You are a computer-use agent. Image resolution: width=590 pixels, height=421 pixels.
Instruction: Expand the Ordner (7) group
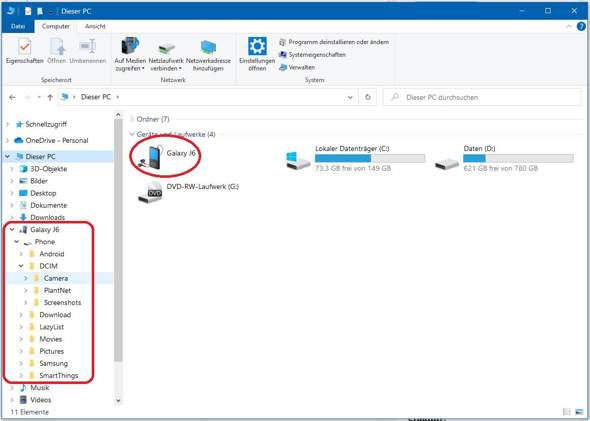point(132,119)
